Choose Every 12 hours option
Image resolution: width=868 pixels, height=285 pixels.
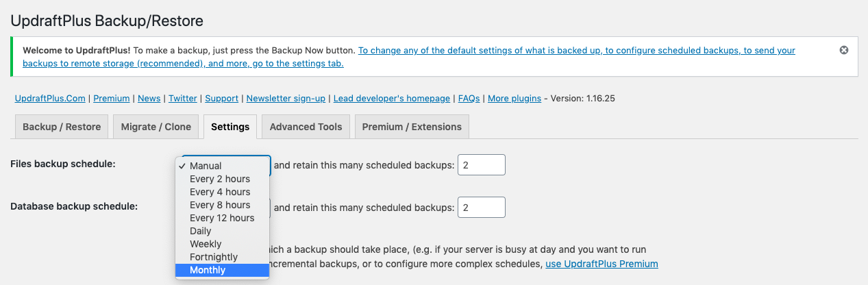point(222,218)
